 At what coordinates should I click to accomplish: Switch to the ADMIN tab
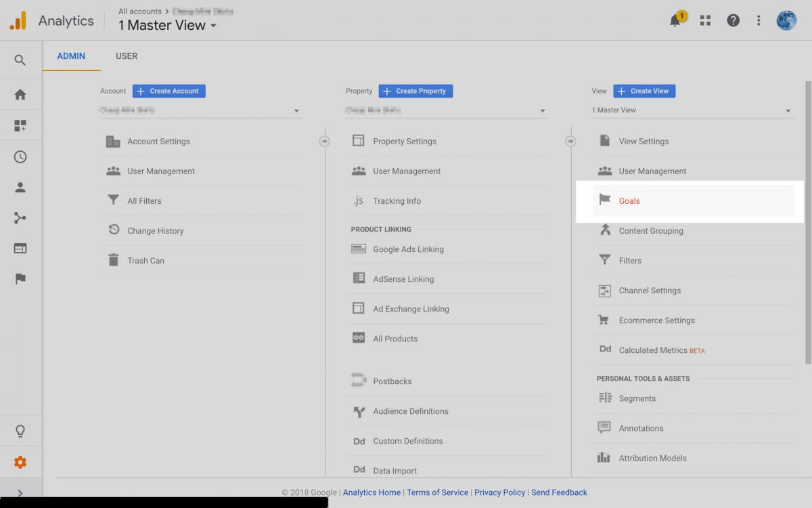pos(71,56)
